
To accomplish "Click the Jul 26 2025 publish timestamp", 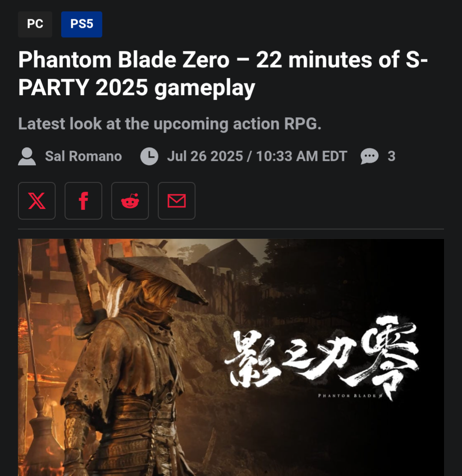I will tap(257, 156).
